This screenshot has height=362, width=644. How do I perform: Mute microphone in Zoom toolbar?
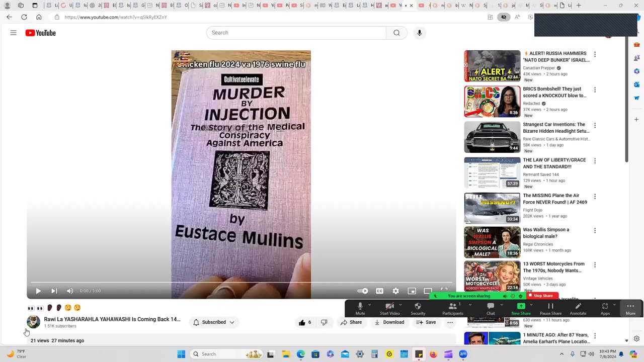360,308
